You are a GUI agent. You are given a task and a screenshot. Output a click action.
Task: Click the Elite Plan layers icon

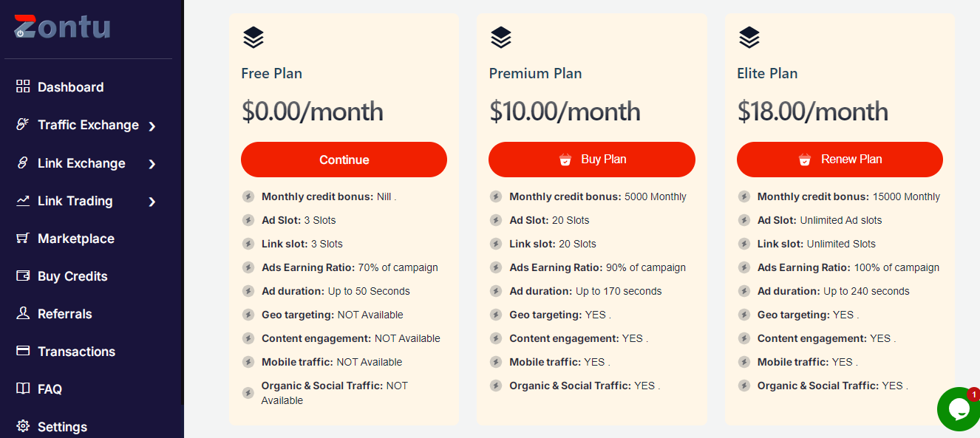[749, 37]
